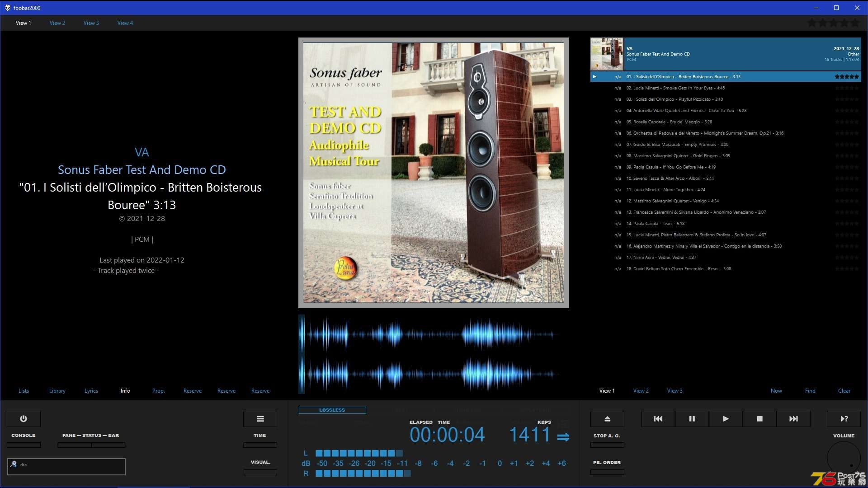Click the random playback button above VOLUME

coord(844,419)
